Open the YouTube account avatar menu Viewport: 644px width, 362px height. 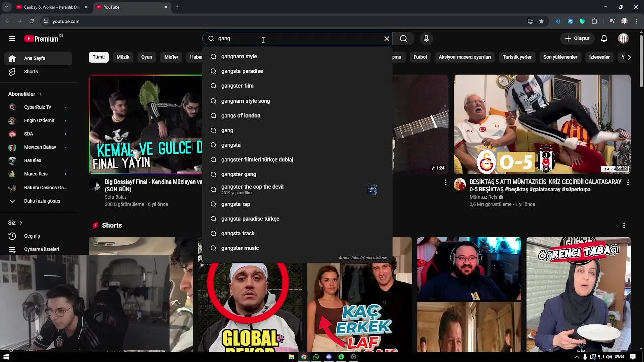(x=623, y=39)
